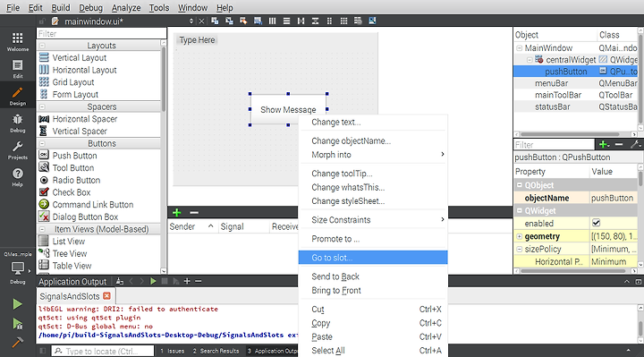Apply Lay Out Horizontally in Splitter
The image size is (644, 357).
tap(301, 21)
